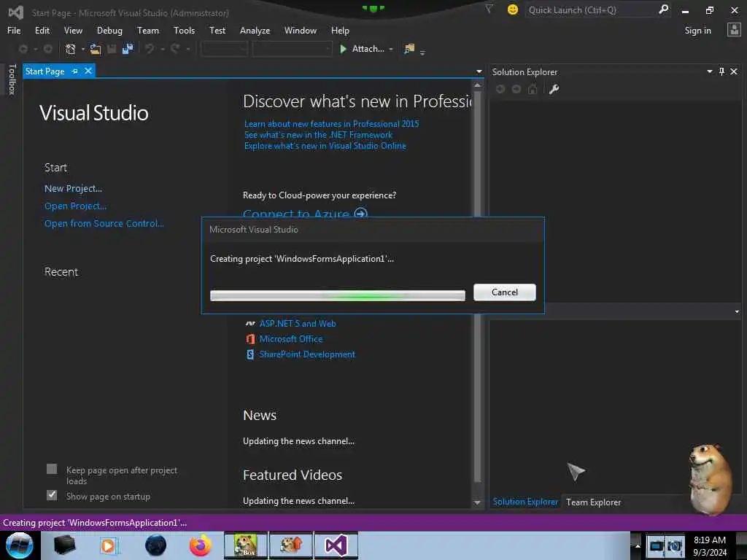This screenshot has width=747, height=560.
Task: Close the Start Page tab
Action: click(x=88, y=71)
